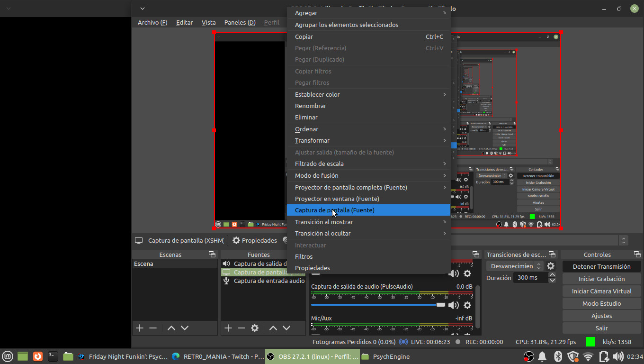Choose Eliminar from the context menu
The height and width of the screenshot is (364, 644).
click(369, 117)
